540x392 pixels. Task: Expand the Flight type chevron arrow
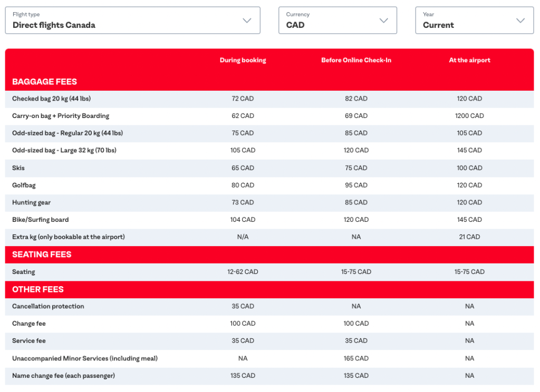click(246, 20)
